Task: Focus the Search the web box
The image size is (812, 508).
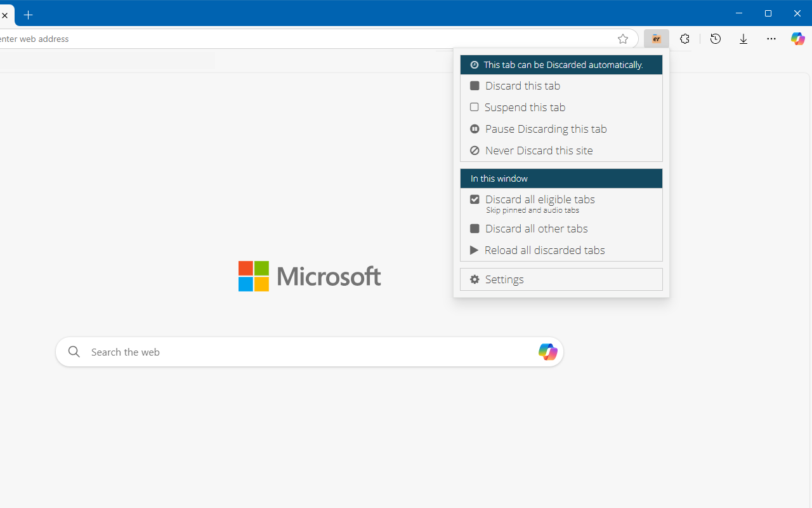Action: (x=310, y=352)
